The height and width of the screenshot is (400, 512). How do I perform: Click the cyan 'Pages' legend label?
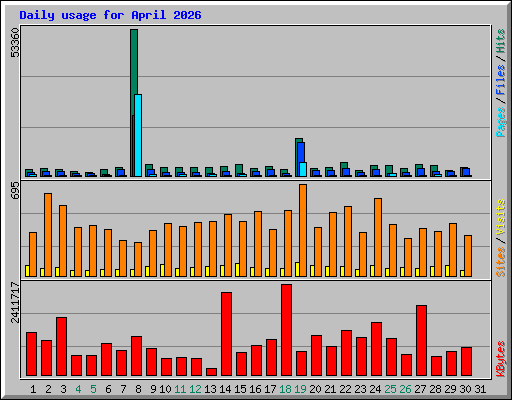pos(500,122)
